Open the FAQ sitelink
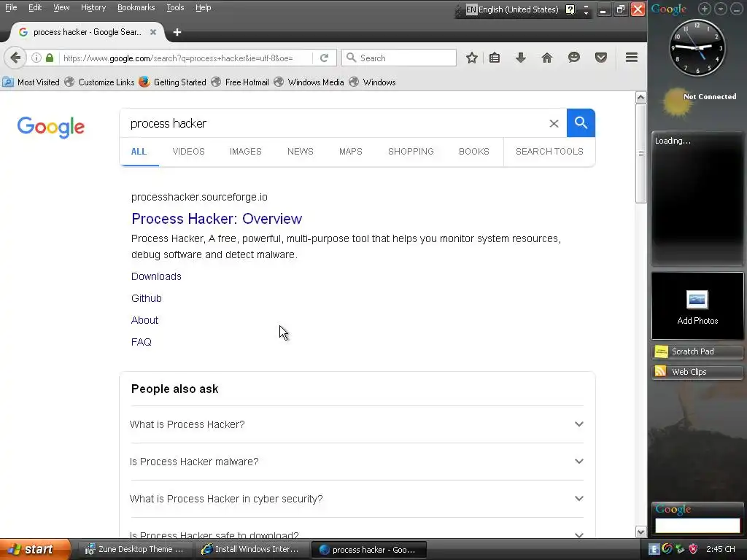747x560 pixels. point(141,343)
